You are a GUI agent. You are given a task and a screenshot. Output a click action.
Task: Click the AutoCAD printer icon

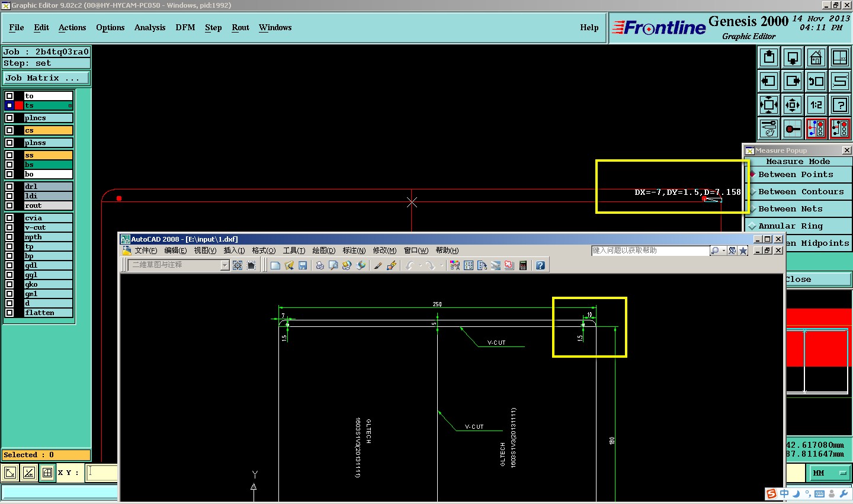tap(320, 265)
